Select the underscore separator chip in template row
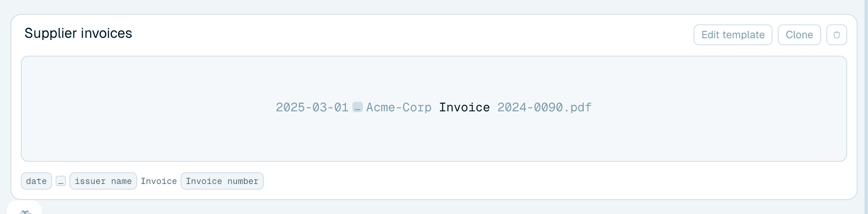Image resolution: width=868 pixels, height=214 pixels. point(61,181)
